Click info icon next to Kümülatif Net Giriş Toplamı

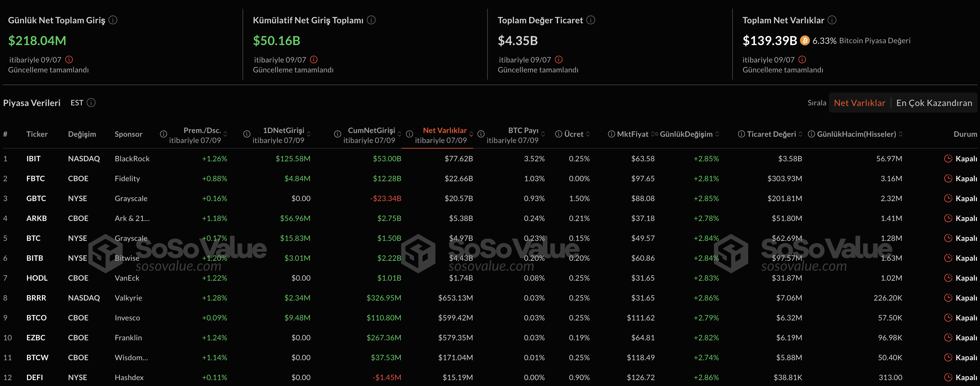tap(371, 20)
